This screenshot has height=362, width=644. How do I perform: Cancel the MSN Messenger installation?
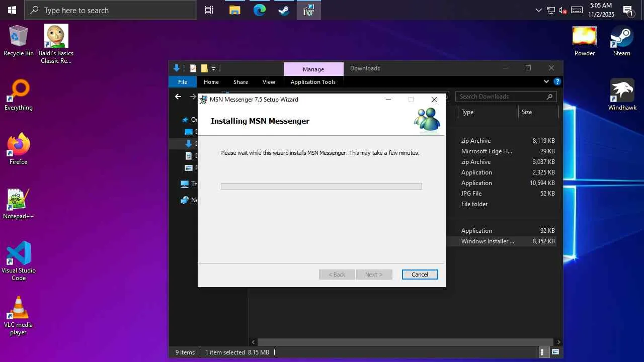coord(420,275)
